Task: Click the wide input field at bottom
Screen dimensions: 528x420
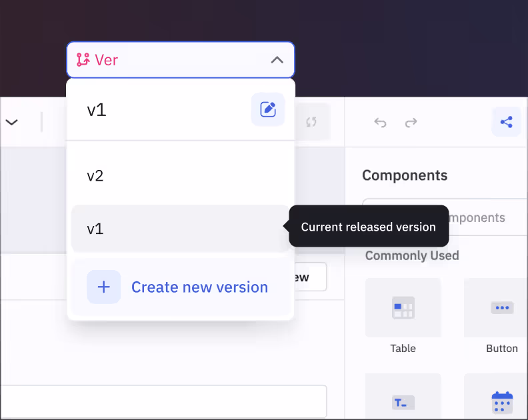Action: [163, 401]
